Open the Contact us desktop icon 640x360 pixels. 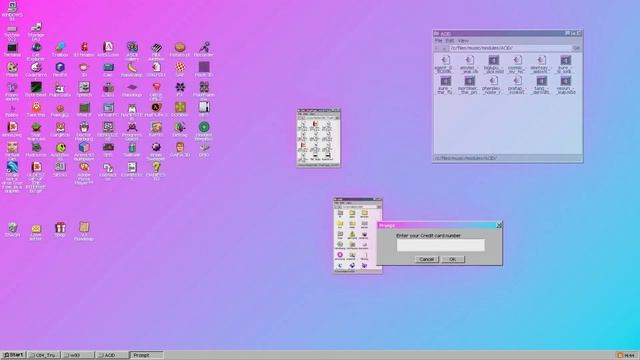108,172
